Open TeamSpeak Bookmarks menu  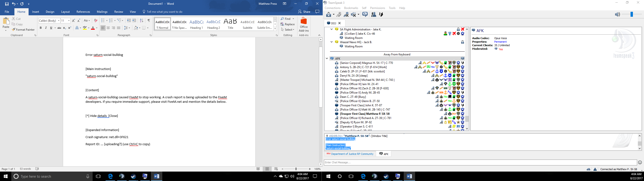[351, 8]
